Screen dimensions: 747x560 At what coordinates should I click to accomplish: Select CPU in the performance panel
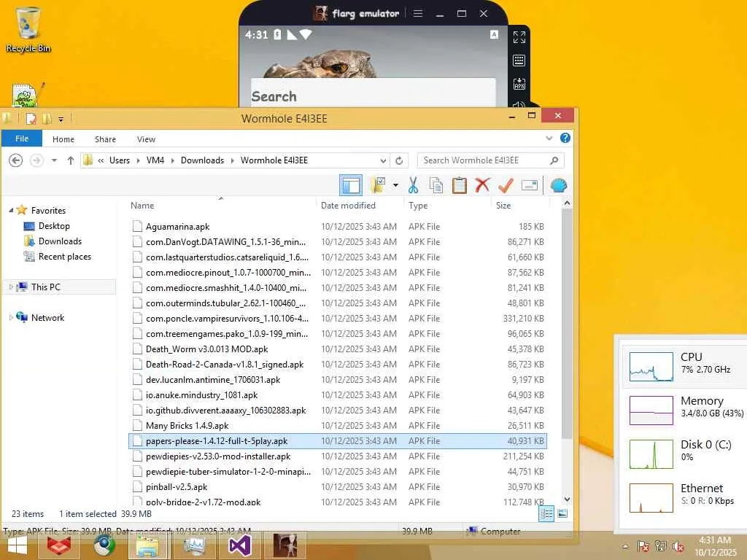click(x=684, y=366)
